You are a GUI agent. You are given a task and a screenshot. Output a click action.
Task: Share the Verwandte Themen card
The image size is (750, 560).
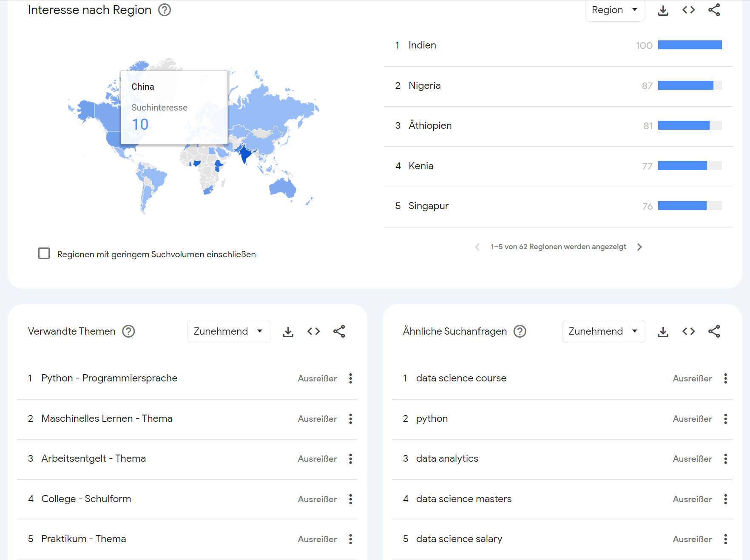pos(339,332)
